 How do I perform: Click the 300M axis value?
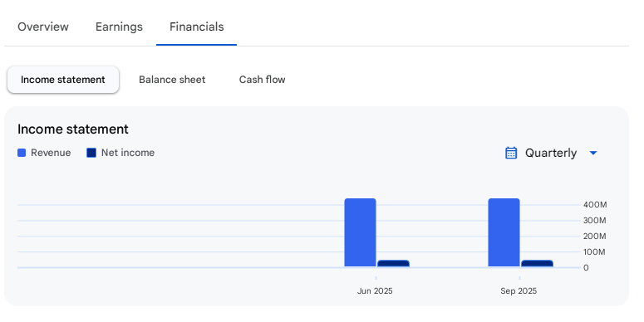tap(595, 220)
